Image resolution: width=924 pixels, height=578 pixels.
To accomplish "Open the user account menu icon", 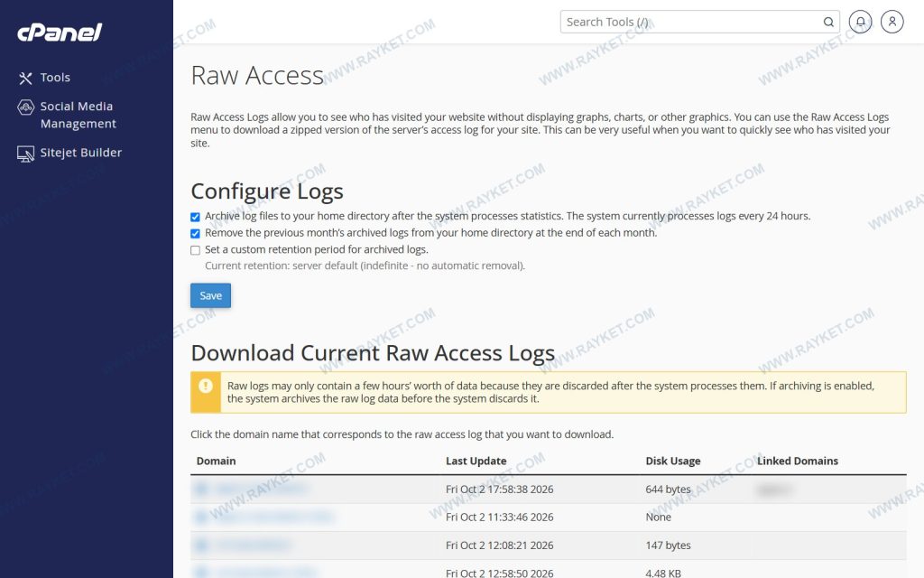I will click(892, 22).
